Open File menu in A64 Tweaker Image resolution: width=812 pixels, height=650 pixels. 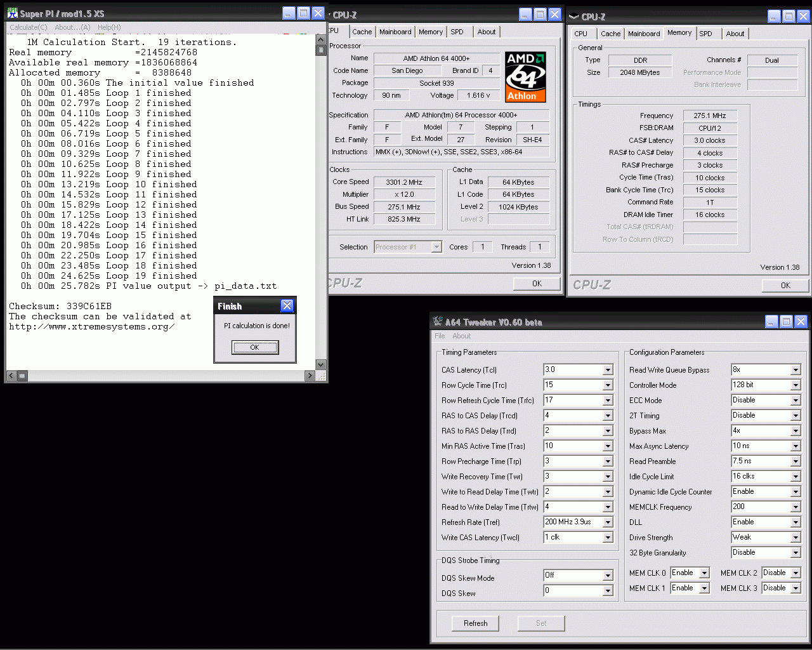coord(440,336)
